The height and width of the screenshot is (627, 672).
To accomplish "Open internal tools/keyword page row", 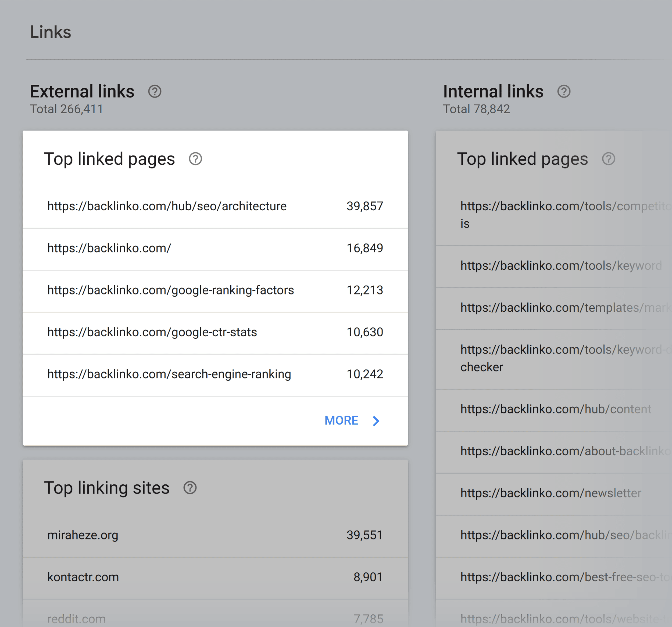I will click(x=554, y=267).
